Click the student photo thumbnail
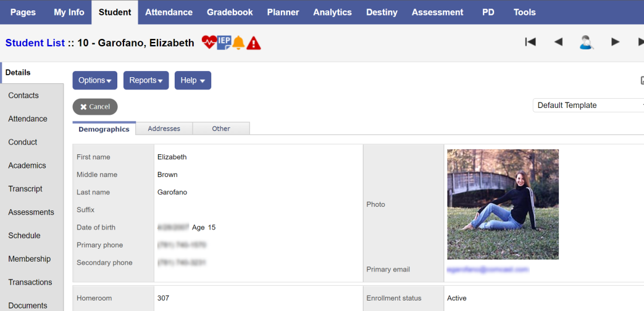This screenshot has height=311, width=644. (x=503, y=204)
